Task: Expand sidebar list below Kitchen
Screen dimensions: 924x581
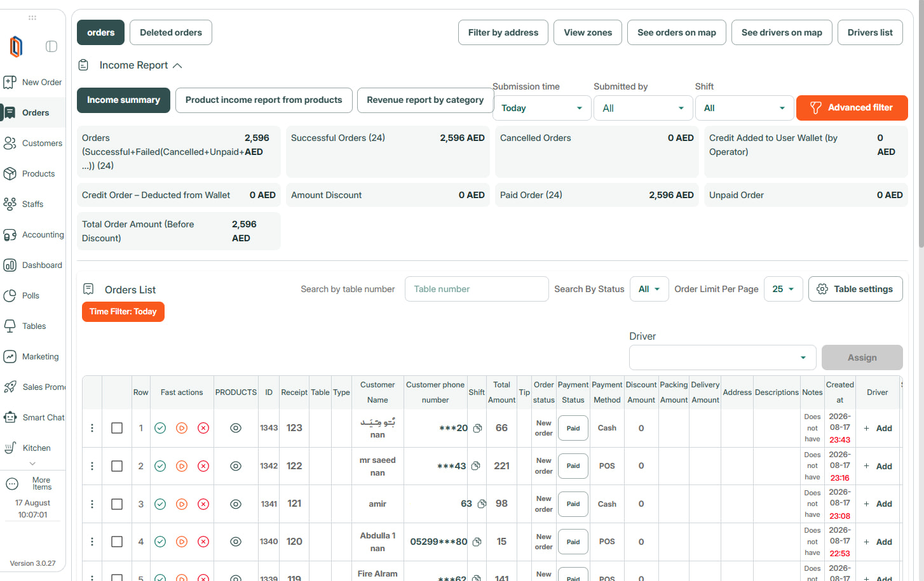Action: point(32,464)
